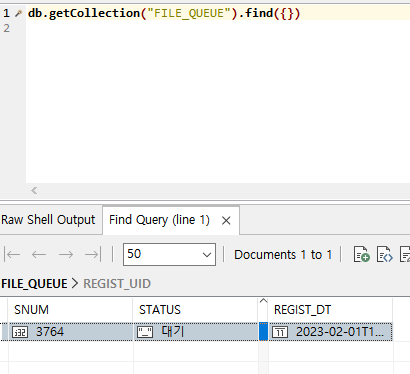Click the edit document icon
Viewport: 410px width, 374px height.
click(x=405, y=254)
